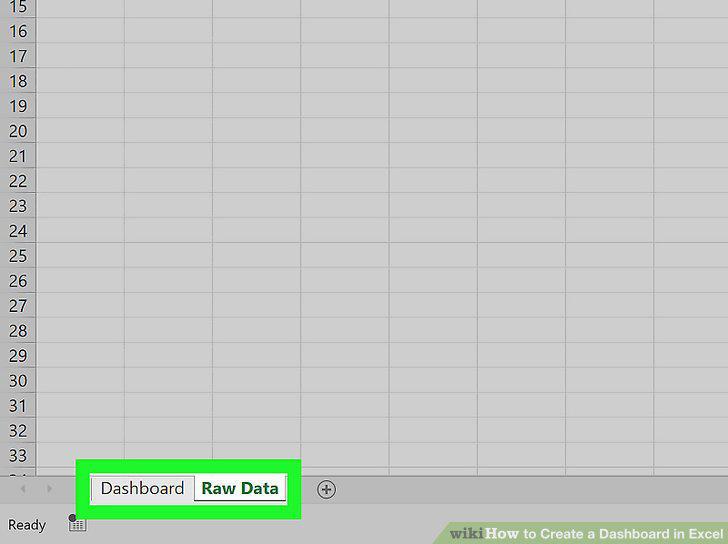Select row 15 header

point(18,8)
